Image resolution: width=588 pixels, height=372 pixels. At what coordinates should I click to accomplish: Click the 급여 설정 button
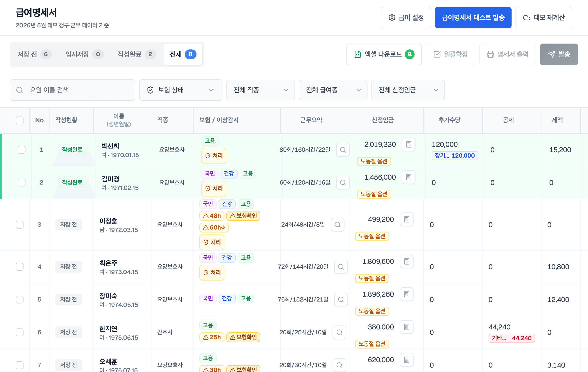pyautogui.click(x=406, y=18)
